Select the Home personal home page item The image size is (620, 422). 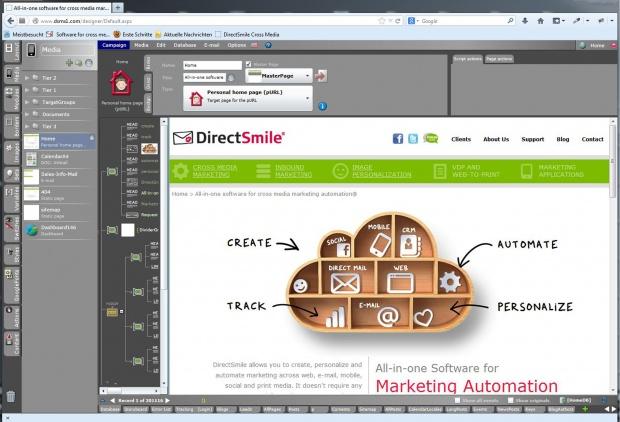(59, 142)
